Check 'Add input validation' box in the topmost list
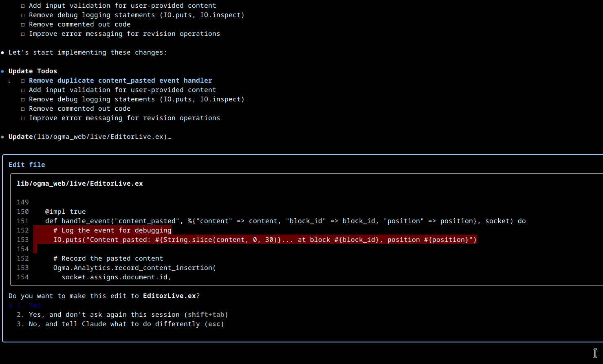The width and height of the screenshot is (603, 364). (x=23, y=6)
